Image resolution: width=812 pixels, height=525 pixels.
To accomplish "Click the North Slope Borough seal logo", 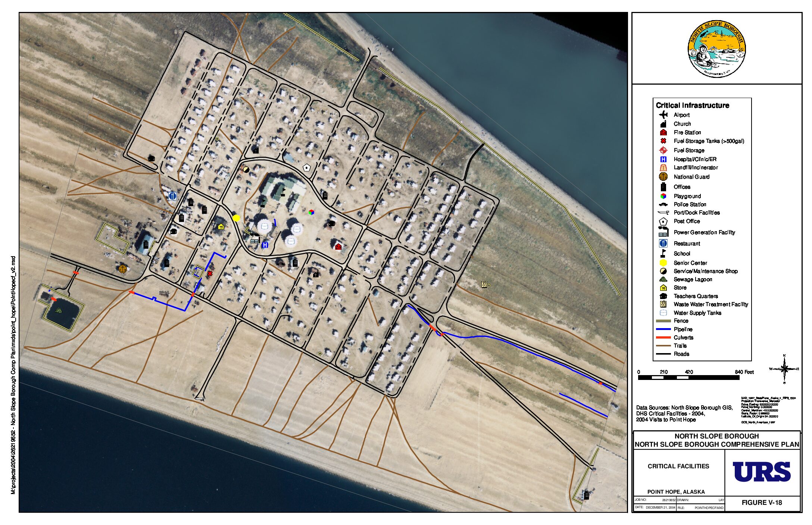I will (716, 49).
